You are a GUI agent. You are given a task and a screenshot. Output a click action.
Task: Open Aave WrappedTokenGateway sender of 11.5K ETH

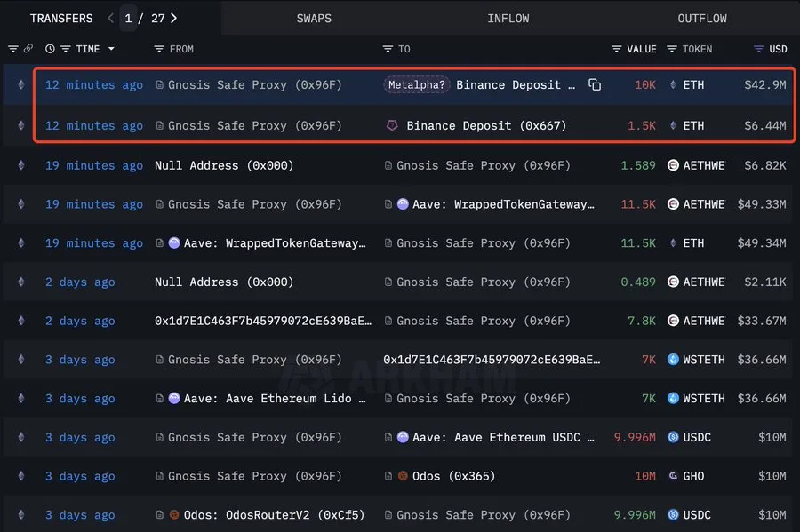click(275, 243)
